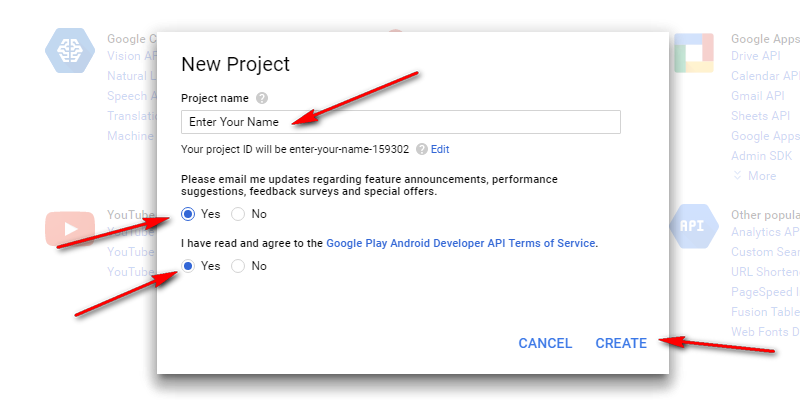
Task: Click the help icon next to project ID
Action: click(422, 149)
